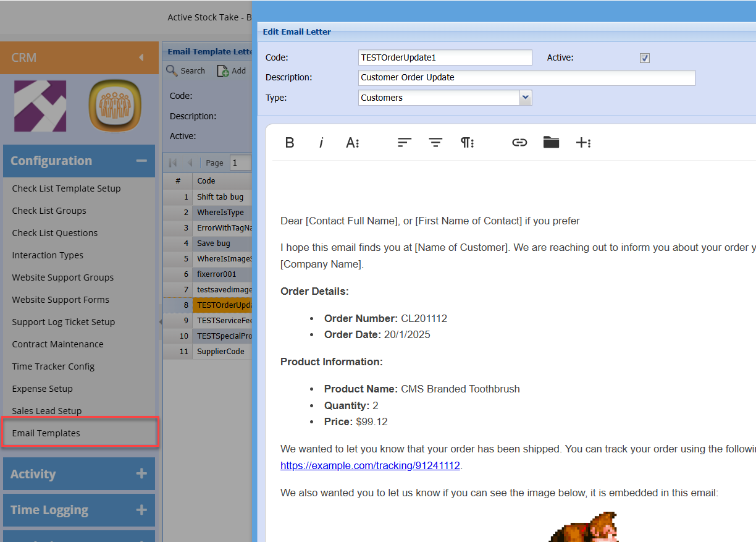The height and width of the screenshot is (542, 756).
Task: Click the Description input field
Action: 526,77
